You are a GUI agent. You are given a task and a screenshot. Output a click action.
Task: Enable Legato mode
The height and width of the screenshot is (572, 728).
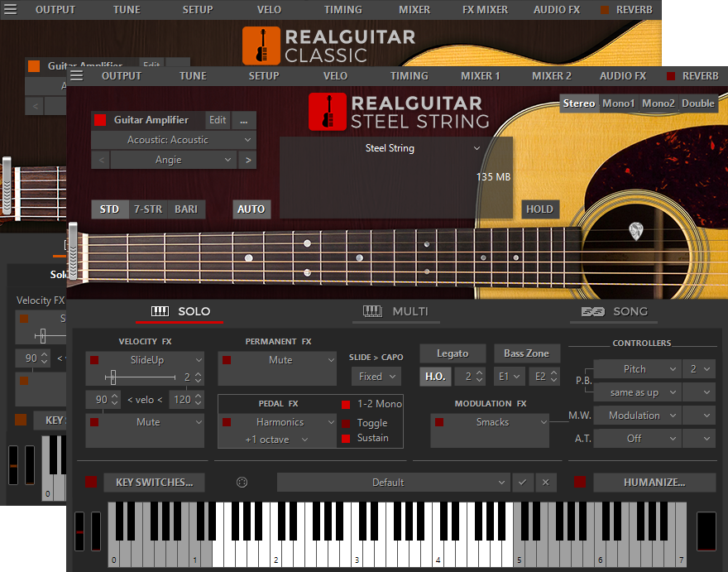[x=453, y=353]
